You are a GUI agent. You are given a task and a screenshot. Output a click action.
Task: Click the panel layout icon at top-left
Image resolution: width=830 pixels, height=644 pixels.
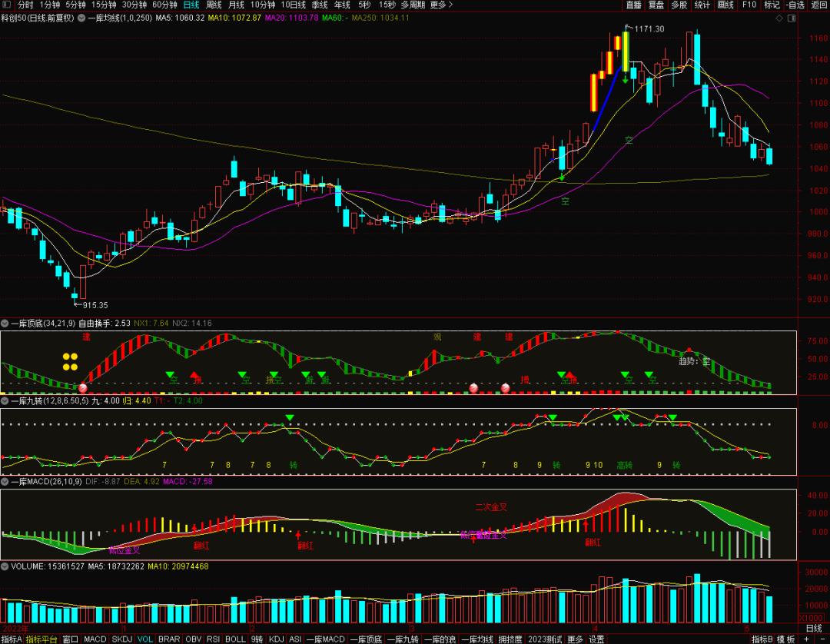[x=7, y=5]
